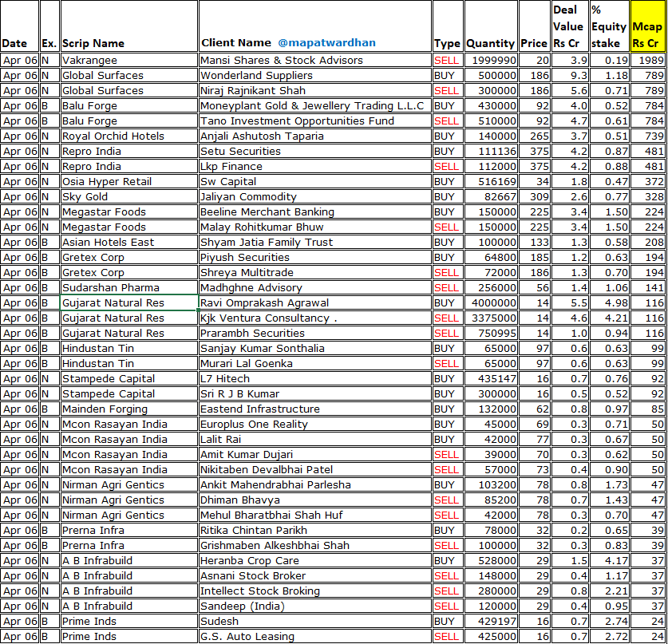Viewport: 668px width, 644px height.
Task: Click Moneyplant Gold & Jewellery Trading cell
Action: [x=314, y=105]
